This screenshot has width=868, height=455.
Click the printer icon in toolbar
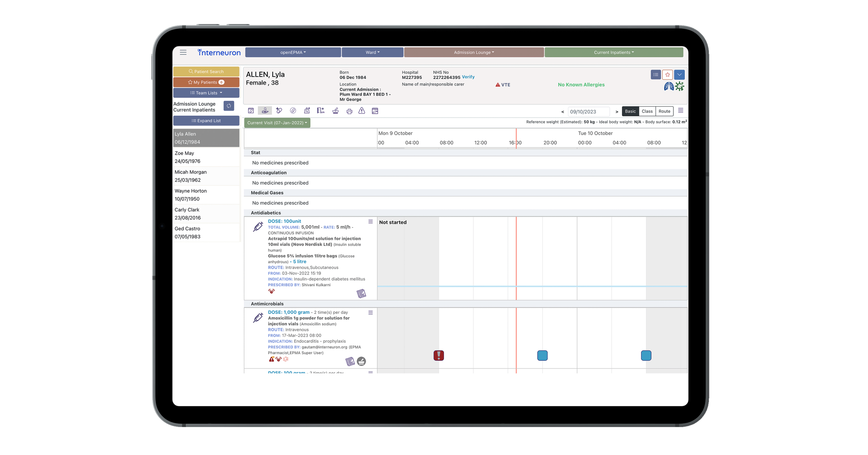pos(349,111)
